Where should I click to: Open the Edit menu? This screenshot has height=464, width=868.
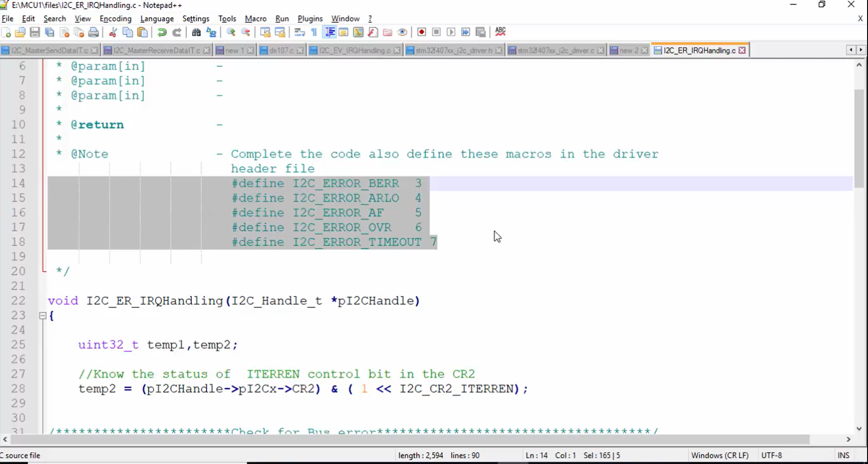point(28,19)
